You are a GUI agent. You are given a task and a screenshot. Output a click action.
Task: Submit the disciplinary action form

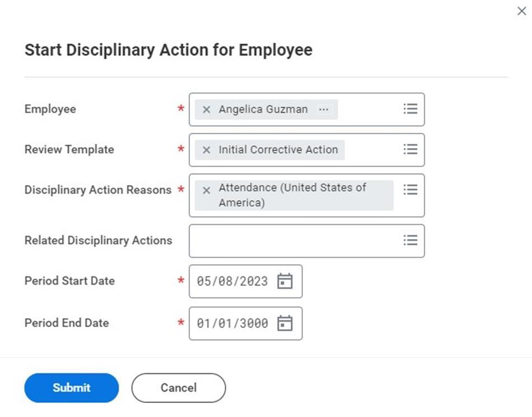point(71,387)
